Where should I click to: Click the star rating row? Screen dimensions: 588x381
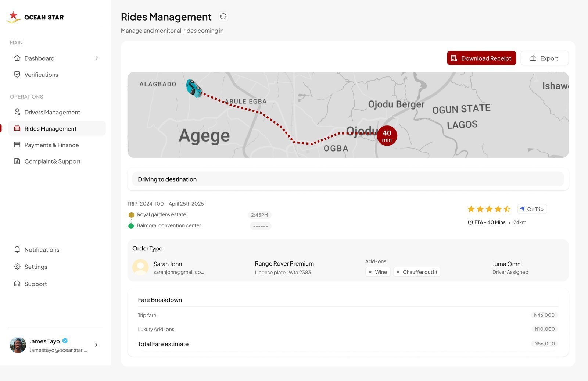tap(489, 209)
